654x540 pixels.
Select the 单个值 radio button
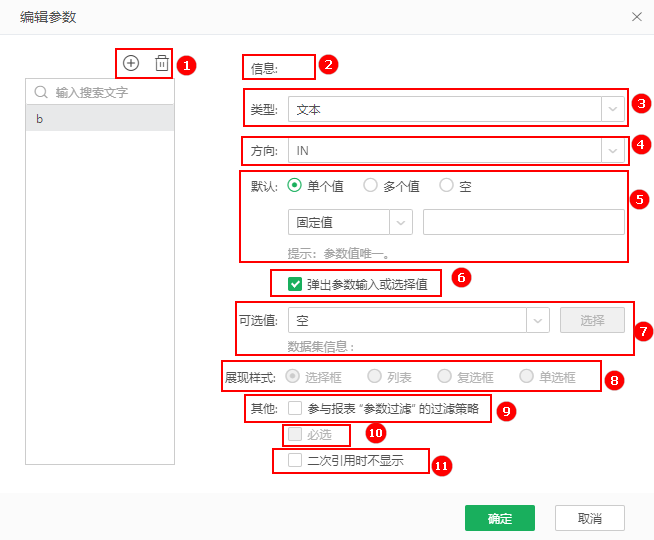click(x=295, y=185)
